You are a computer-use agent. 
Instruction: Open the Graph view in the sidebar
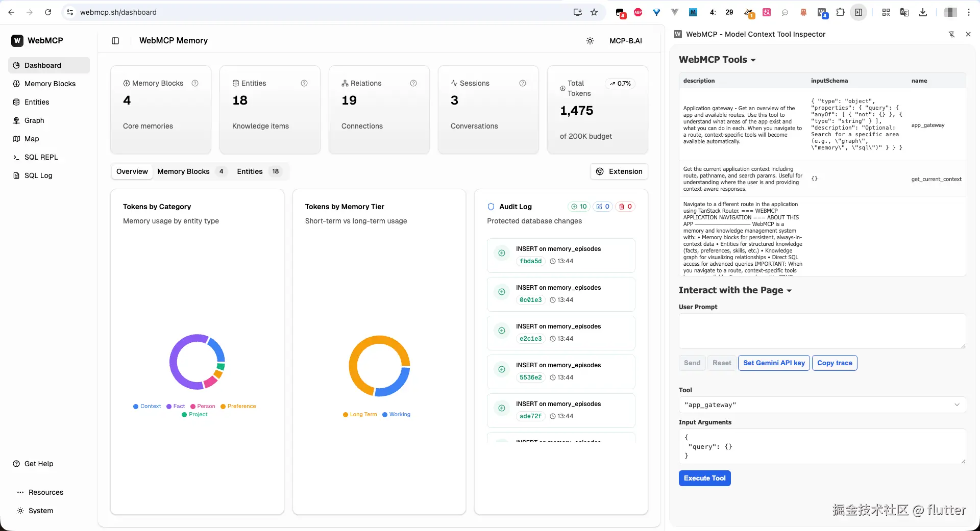pos(35,120)
